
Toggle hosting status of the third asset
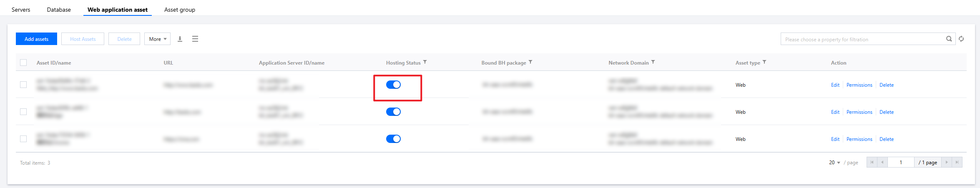pos(393,139)
